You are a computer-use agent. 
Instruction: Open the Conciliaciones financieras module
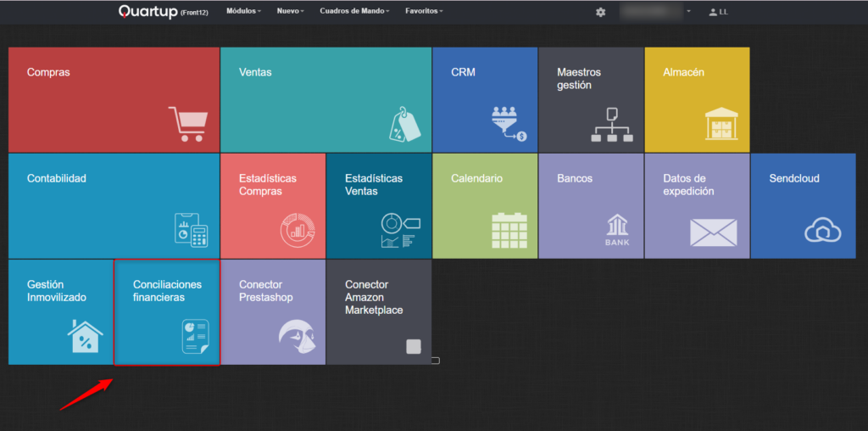coord(167,312)
